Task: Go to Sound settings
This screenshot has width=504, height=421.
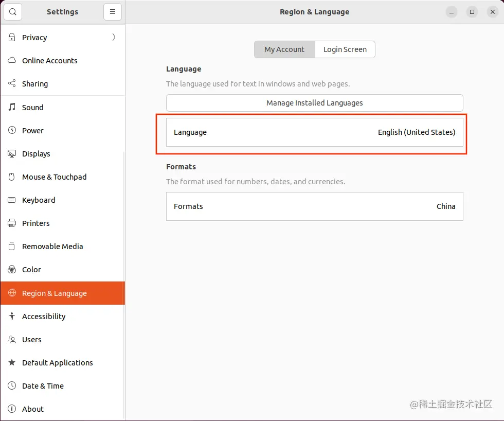Action: 63,108
